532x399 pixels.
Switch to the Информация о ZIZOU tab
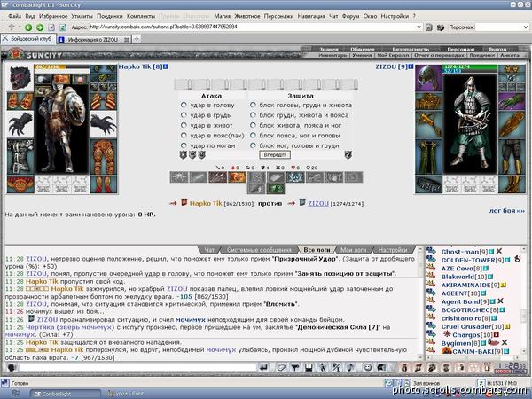click(94, 40)
